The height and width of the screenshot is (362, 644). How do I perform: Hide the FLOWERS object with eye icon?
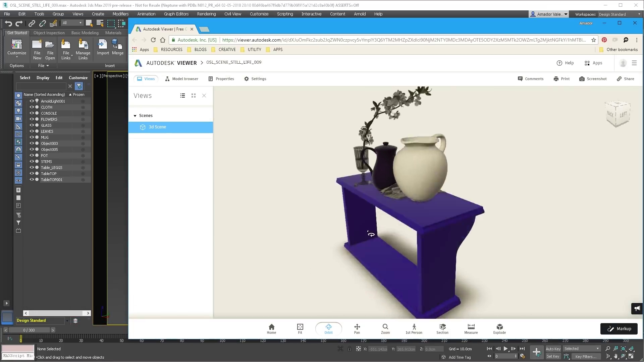click(x=32, y=119)
